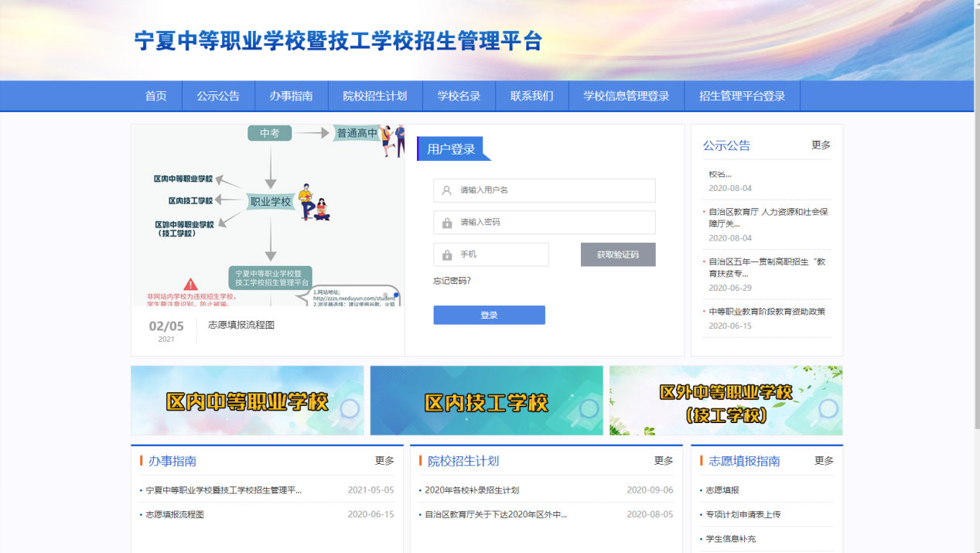Open 志愿填报 in the 志愿填报指南 list
The image size is (980, 553).
click(722, 490)
